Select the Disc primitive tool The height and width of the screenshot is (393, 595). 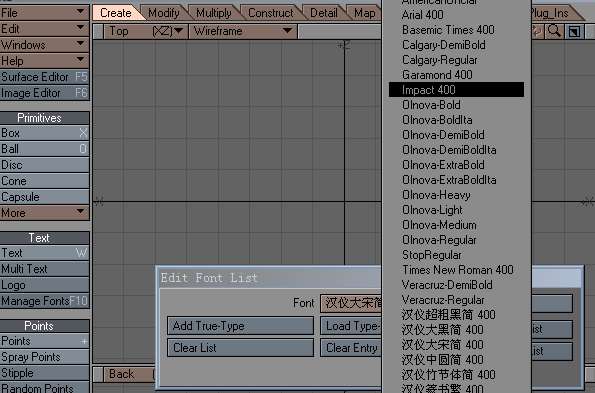tap(45, 165)
